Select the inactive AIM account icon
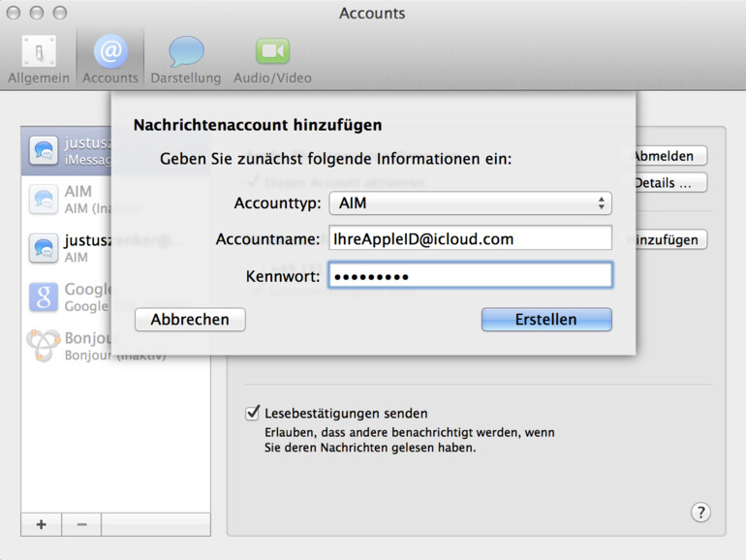The width and height of the screenshot is (746, 560). (x=44, y=200)
